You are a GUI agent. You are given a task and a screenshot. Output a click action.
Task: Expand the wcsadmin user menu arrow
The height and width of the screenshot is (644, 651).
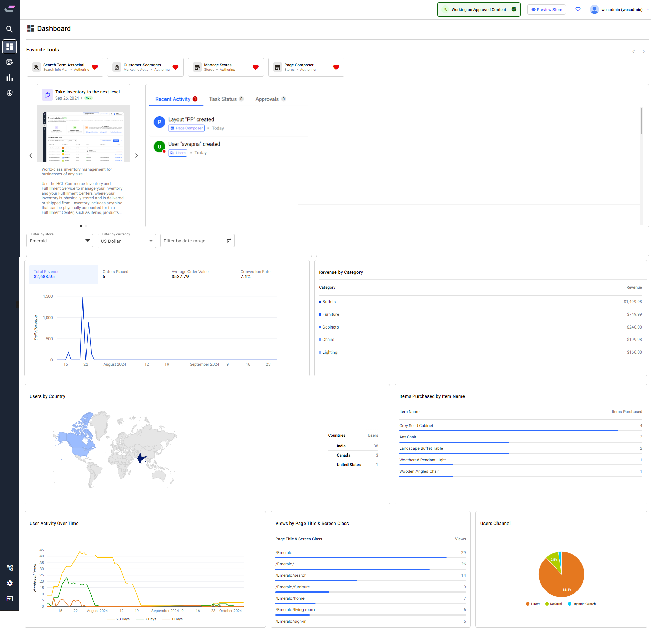(x=648, y=9)
